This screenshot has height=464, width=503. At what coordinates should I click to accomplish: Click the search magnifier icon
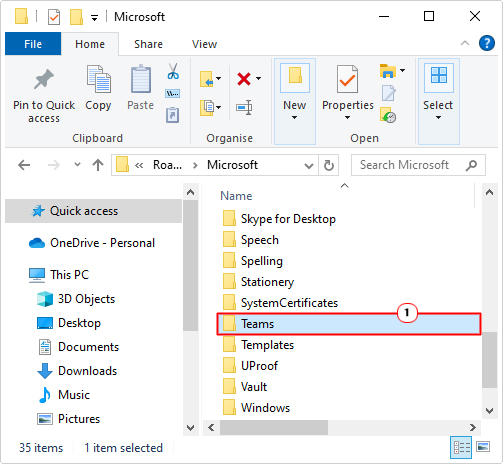(471, 165)
